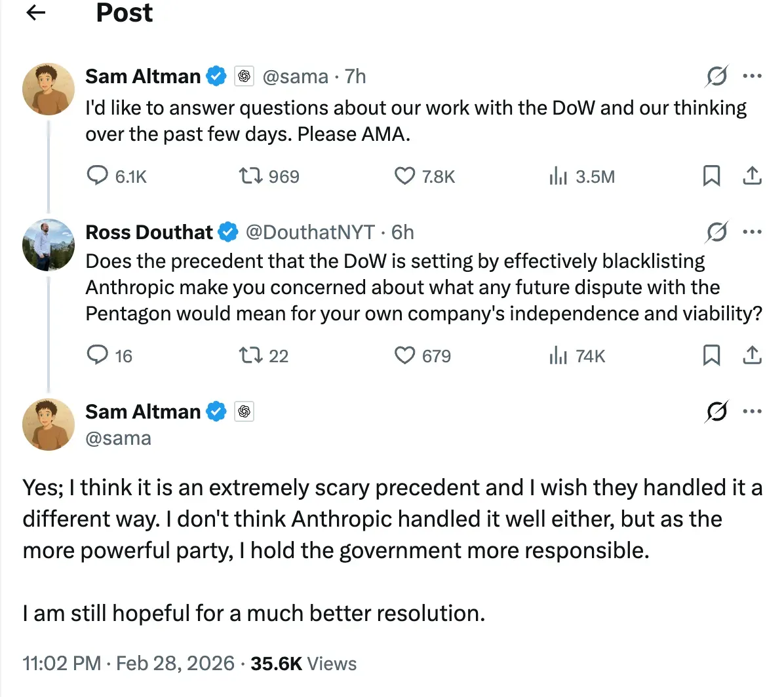This screenshot has height=697, width=784.
Task: Like Sam Altman's AMA tweet
Action: click(404, 176)
